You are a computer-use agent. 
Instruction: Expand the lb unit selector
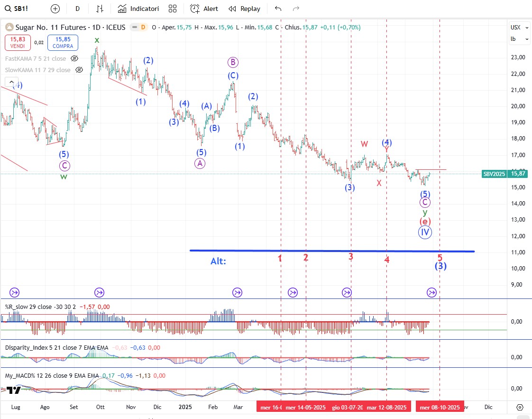pos(519,39)
